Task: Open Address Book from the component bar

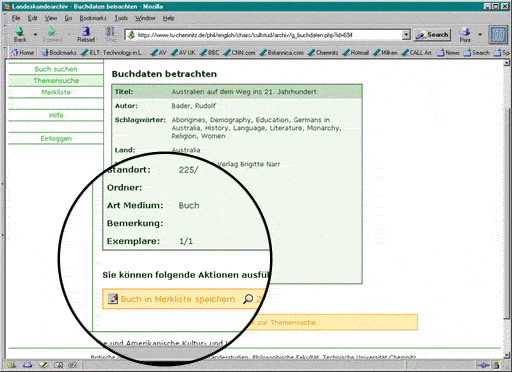Action: coord(58,365)
